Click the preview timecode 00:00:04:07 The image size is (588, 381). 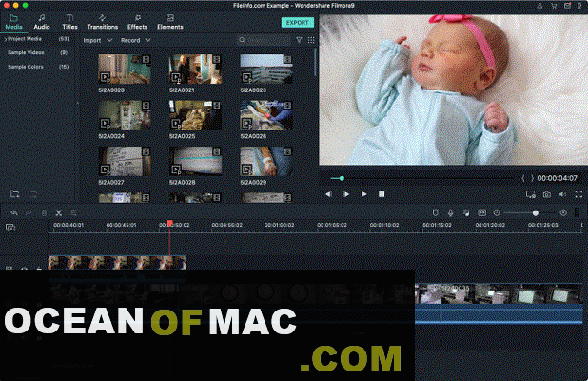tap(557, 178)
